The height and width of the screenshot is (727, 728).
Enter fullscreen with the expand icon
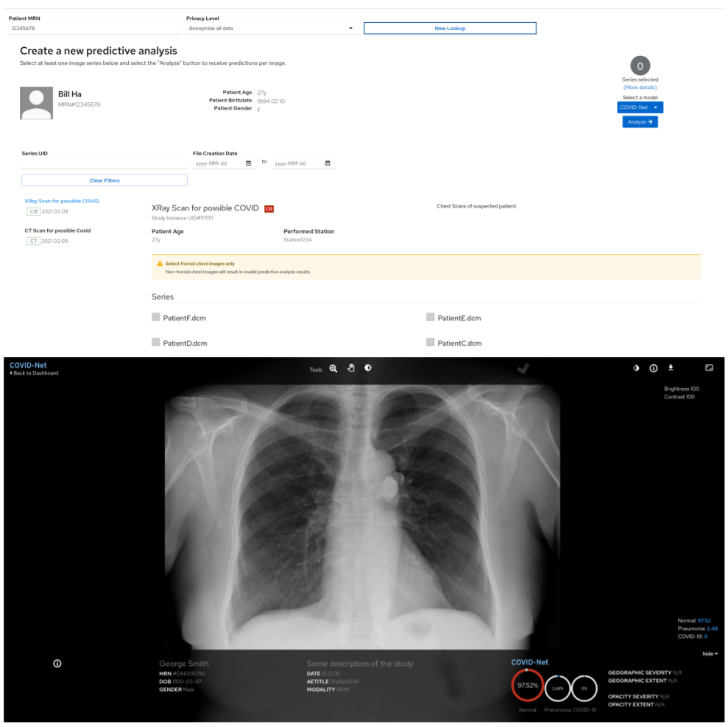709,368
